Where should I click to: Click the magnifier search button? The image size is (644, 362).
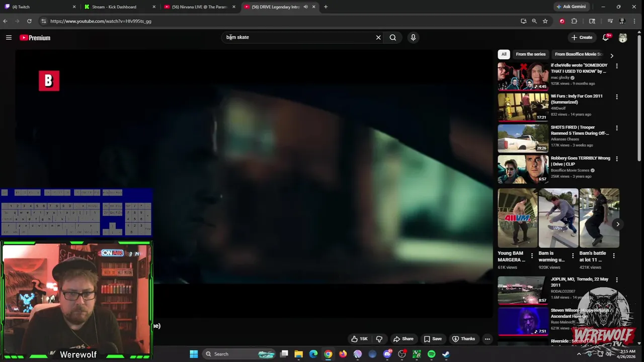393,37
